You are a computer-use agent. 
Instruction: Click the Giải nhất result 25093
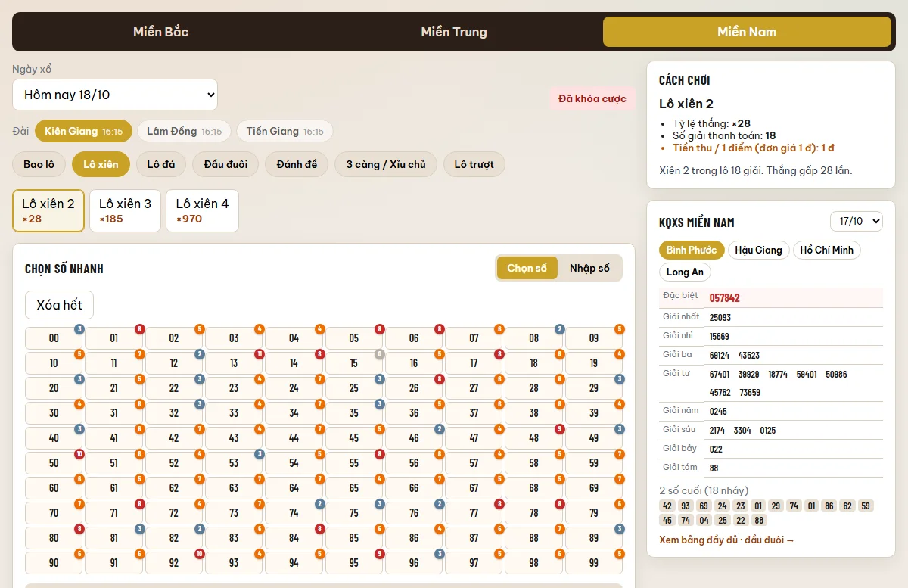pyautogui.click(x=720, y=317)
